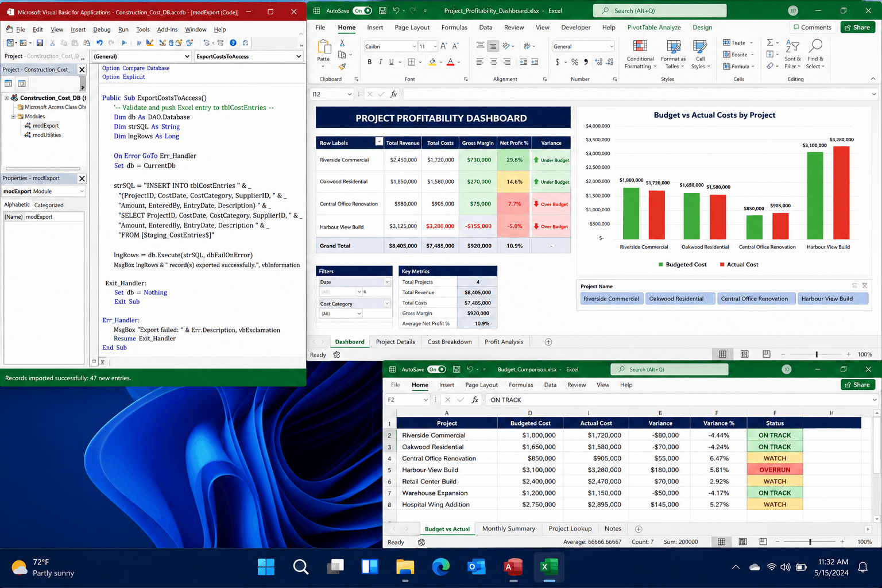This screenshot has width=882, height=588.
Task: Click the Save icon in VBA toolbar
Action: coord(40,43)
